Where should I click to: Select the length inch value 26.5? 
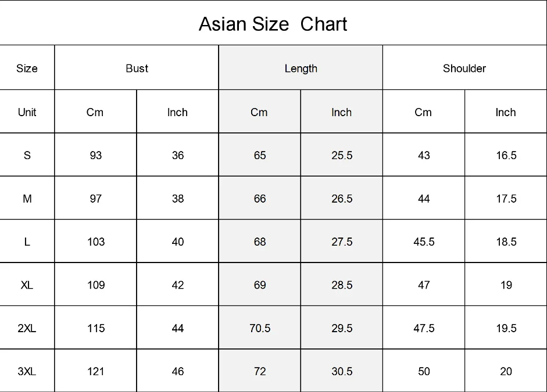tap(342, 199)
